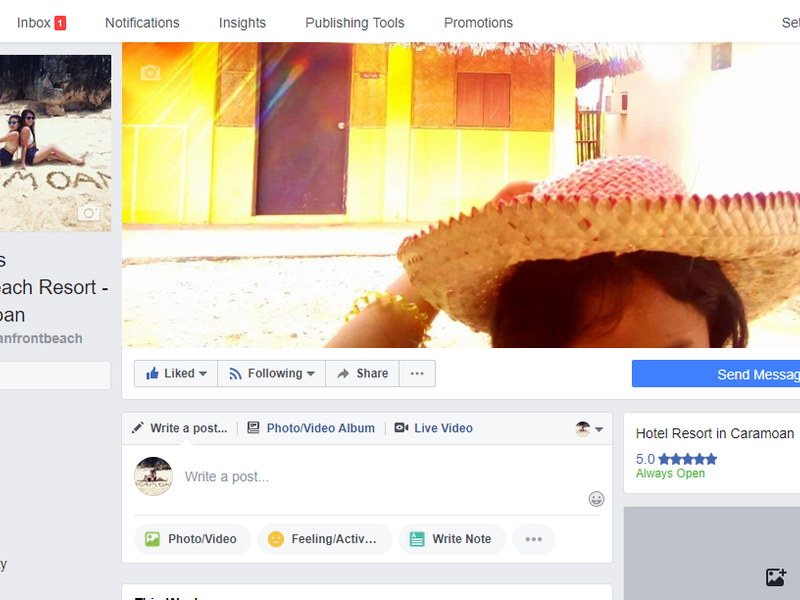Open the more options ellipsis next to Share
Image resolution: width=800 pixels, height=600 pixels.
click(x=417, y=373)
